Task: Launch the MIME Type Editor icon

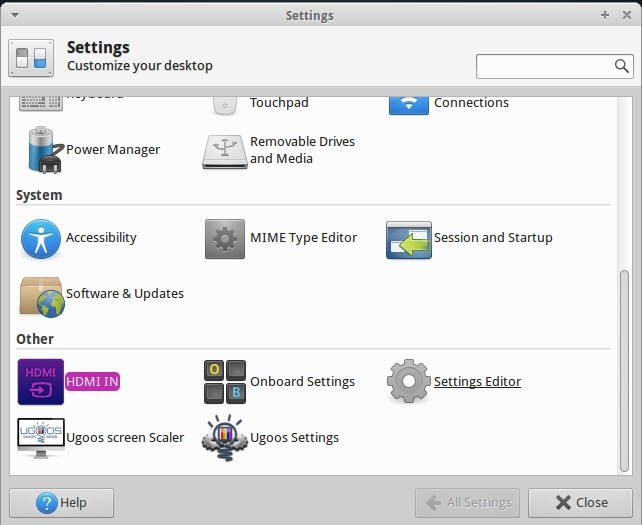Action: point(224,238)
